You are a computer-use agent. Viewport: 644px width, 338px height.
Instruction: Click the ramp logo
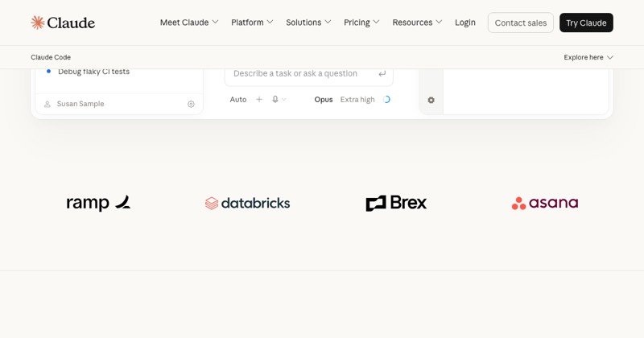98,203
